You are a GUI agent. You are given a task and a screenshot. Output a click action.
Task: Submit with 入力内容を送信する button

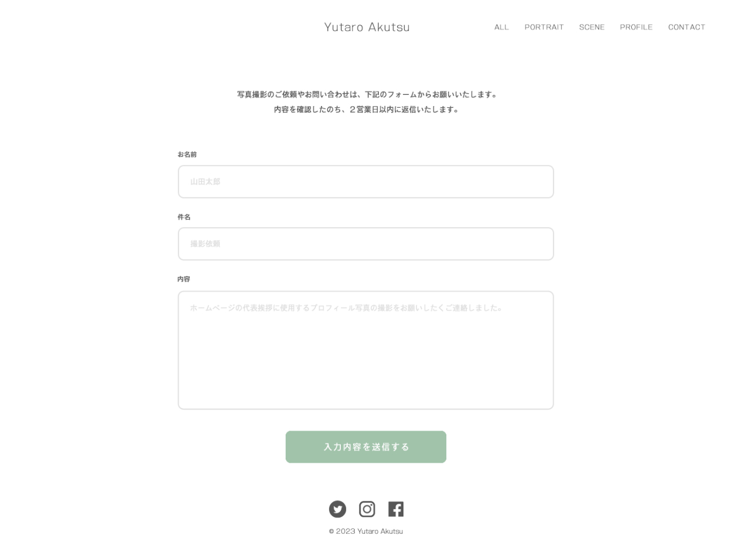366,447
